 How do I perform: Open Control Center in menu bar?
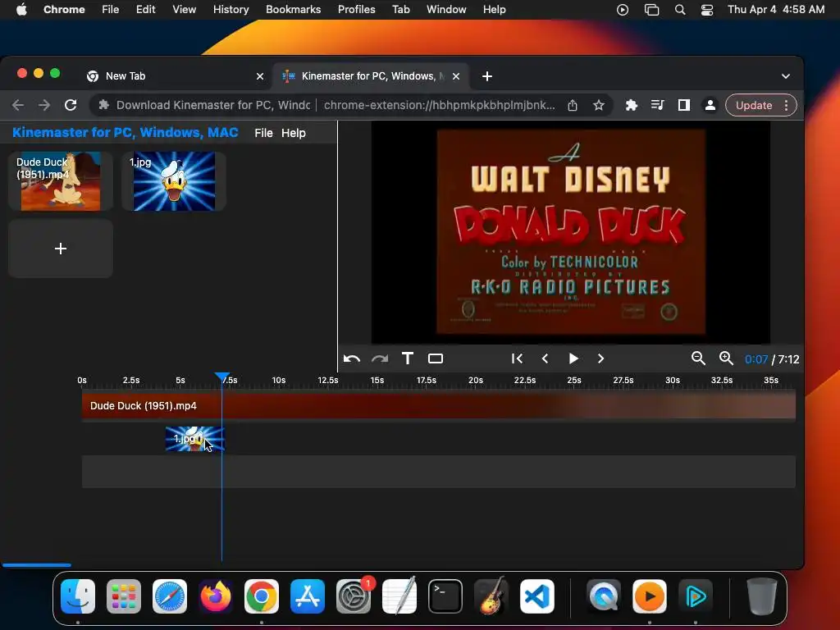click(706, 10)
